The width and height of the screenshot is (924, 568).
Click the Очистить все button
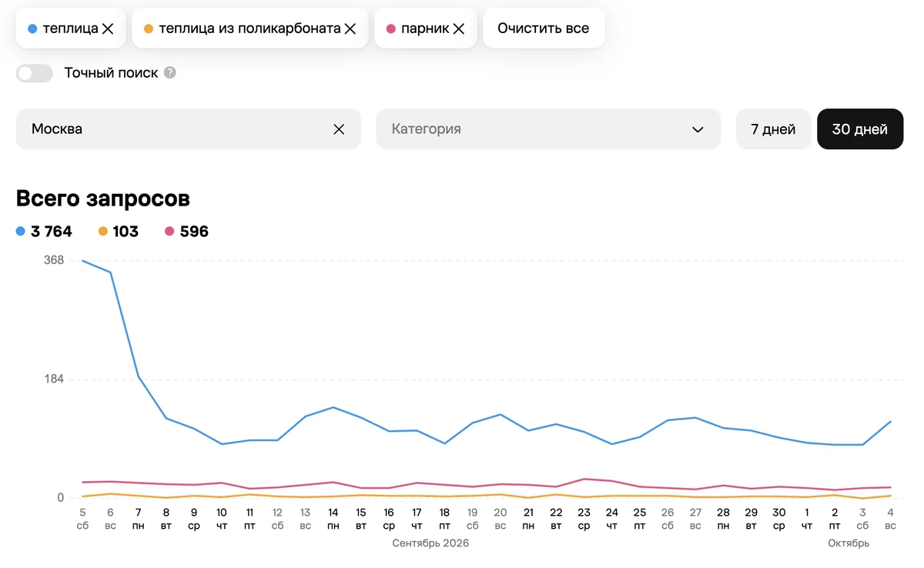543,28
